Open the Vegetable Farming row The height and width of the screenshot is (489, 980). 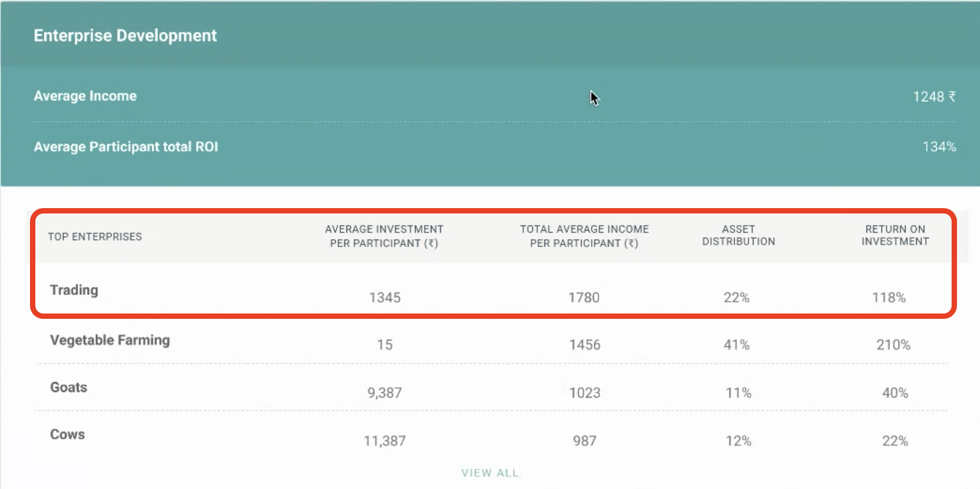click(110, 340)
